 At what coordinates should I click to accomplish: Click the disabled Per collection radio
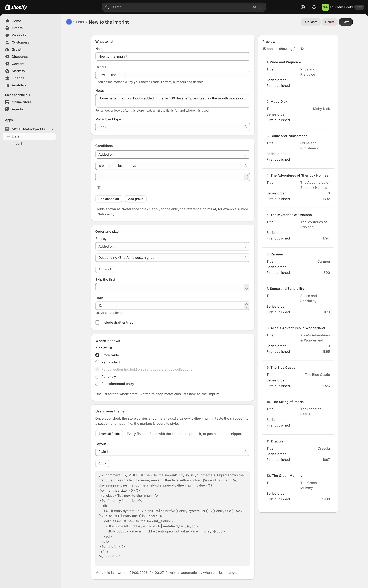point(97,369)
